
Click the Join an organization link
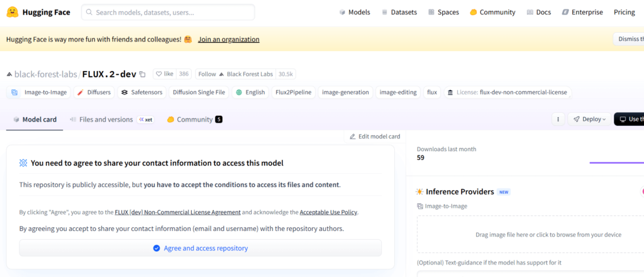tap(228, 39)
